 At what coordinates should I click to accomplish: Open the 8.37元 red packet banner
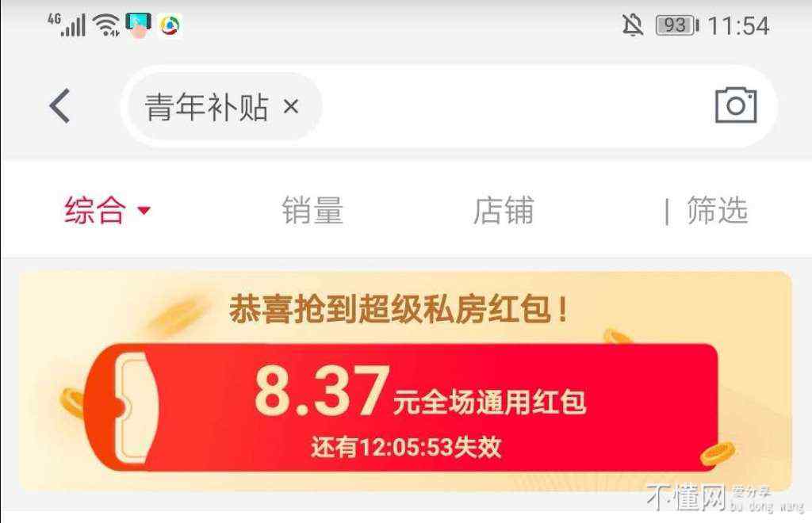(400, 407)
